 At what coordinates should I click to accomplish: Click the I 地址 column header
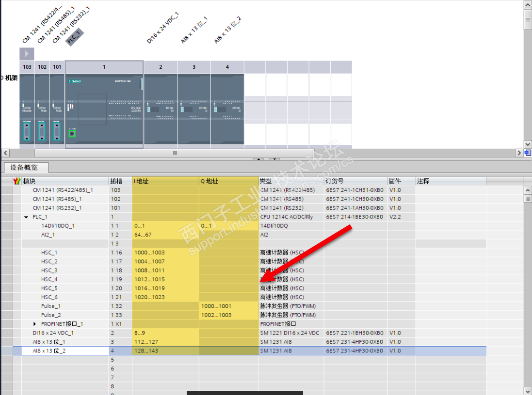pyautogui.click(x=165, y=181)
